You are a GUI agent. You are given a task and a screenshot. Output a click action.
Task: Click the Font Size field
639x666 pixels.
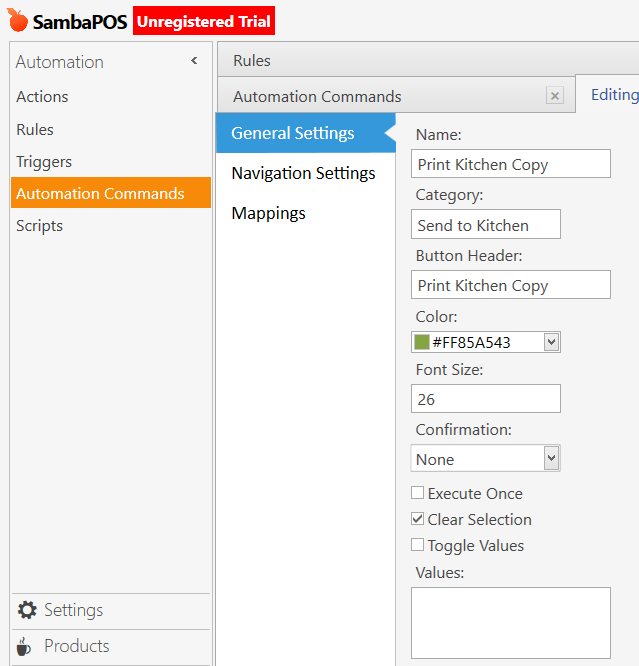pyautogui.click(x=486, y=398)
